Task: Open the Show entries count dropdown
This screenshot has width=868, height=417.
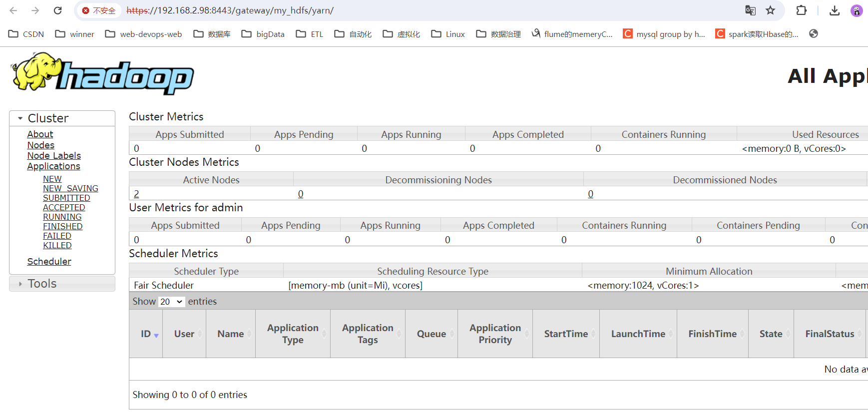Action: [x=172, y=302]
